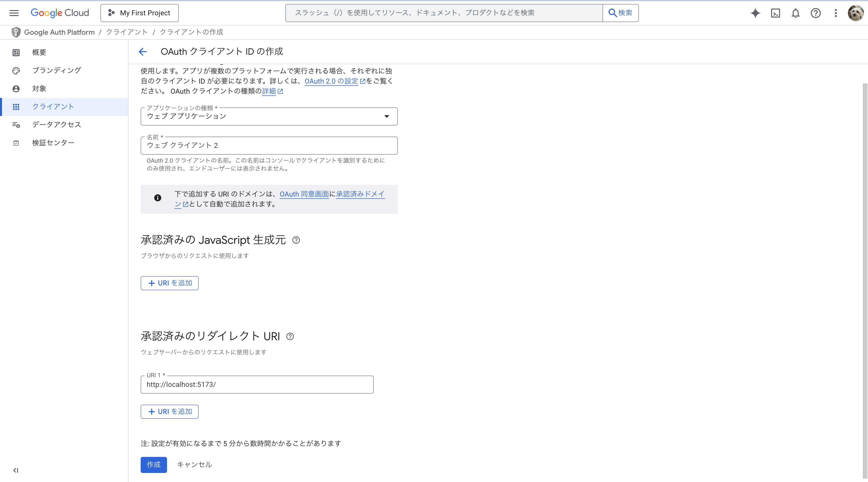Open the 承認済みドメイン link
The image size is (868, 482).
[x=360, y=194]
